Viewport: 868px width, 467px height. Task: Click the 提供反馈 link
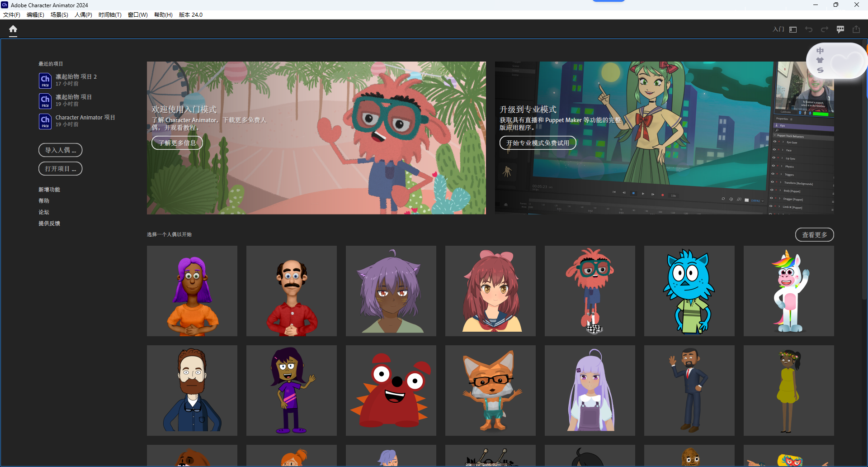(x=49, y=223)
